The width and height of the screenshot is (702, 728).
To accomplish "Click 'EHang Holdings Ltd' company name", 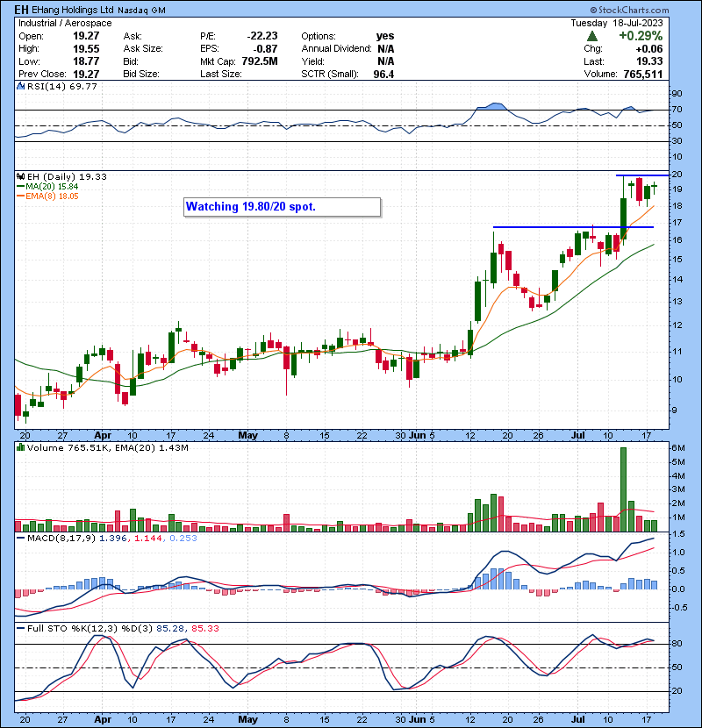I will 73,10.
